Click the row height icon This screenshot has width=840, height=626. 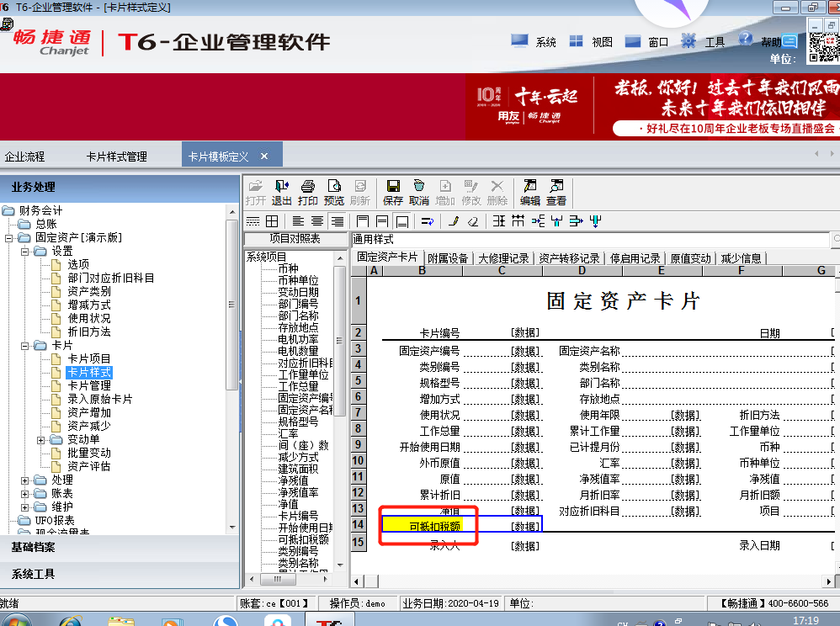[x=499, y=221]
